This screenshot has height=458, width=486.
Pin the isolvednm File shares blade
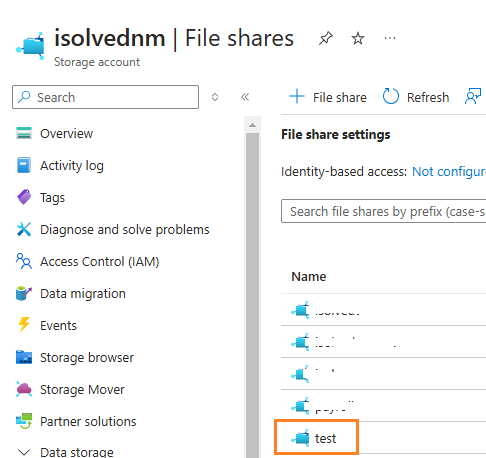pos(325,38)
